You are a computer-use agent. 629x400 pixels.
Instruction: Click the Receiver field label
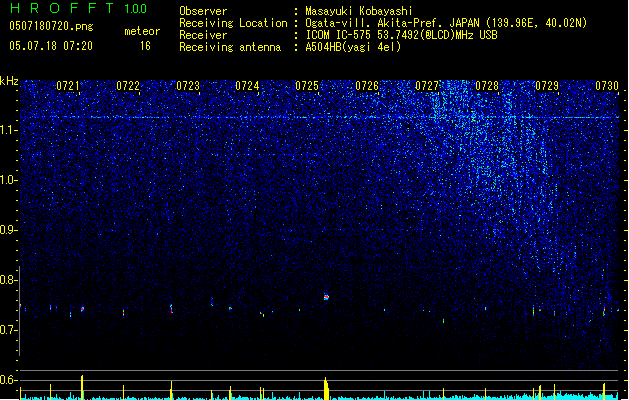(203, 35)
